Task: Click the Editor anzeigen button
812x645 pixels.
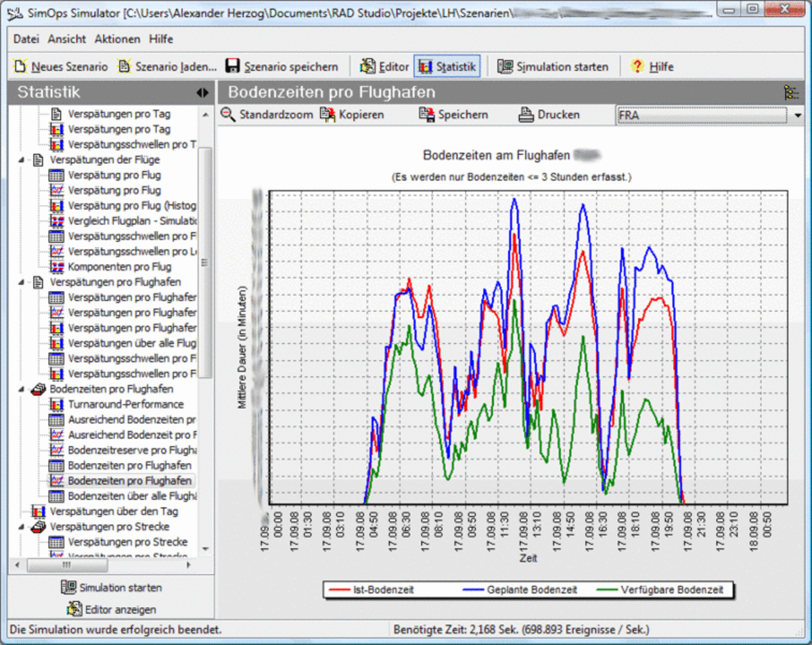Action: coord(112,609)
